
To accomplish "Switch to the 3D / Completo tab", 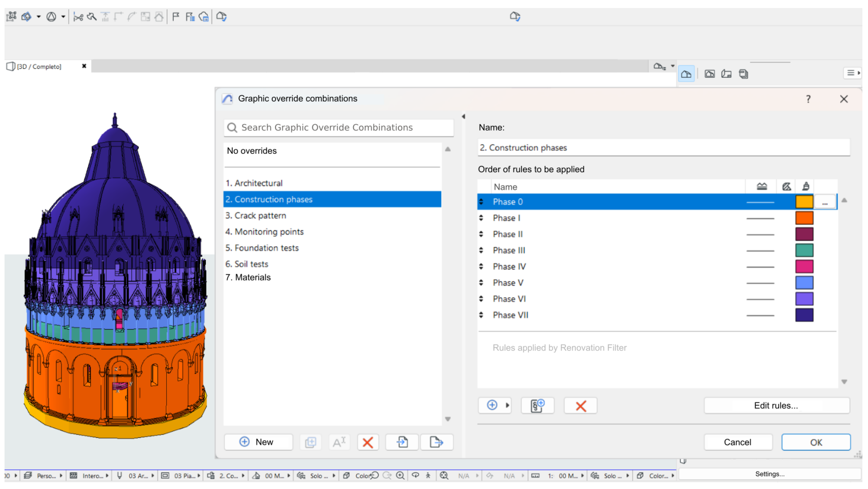I will 39,66.
